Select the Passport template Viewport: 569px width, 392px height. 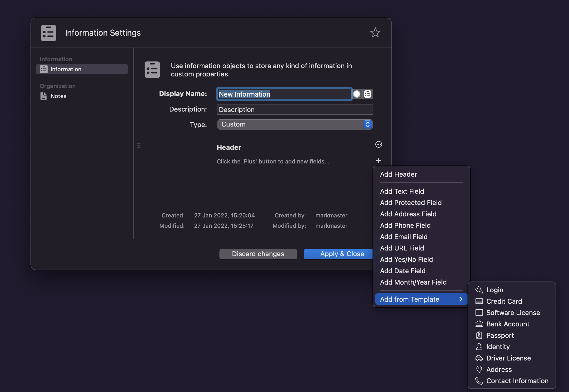coord(500,335)
